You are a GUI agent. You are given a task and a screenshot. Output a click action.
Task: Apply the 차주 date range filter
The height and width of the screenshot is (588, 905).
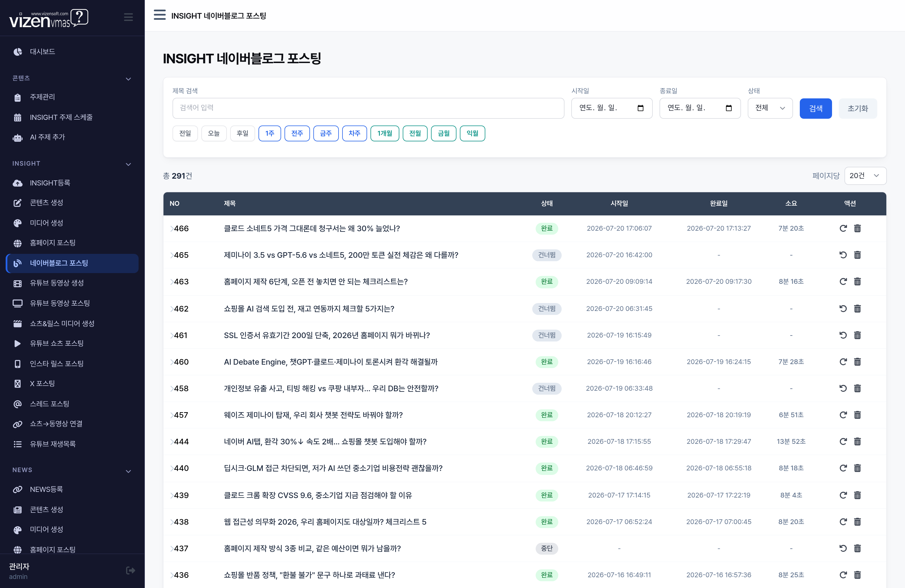coord(354,133)
